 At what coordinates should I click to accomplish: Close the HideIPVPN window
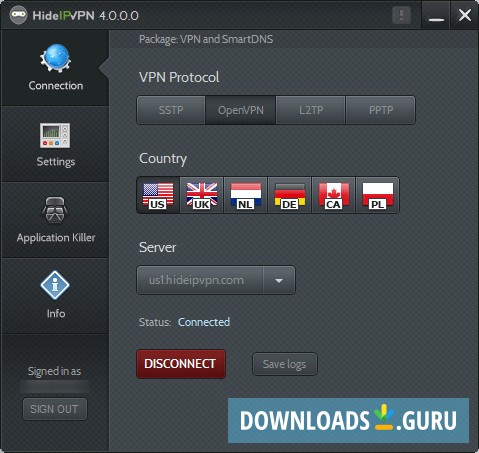click(465, 15)
